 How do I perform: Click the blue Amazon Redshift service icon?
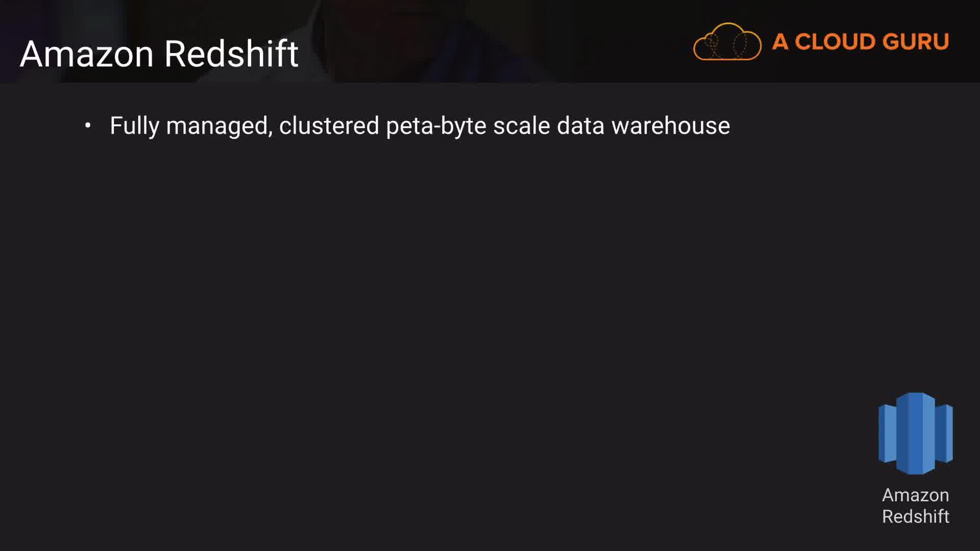click(915, 433)
